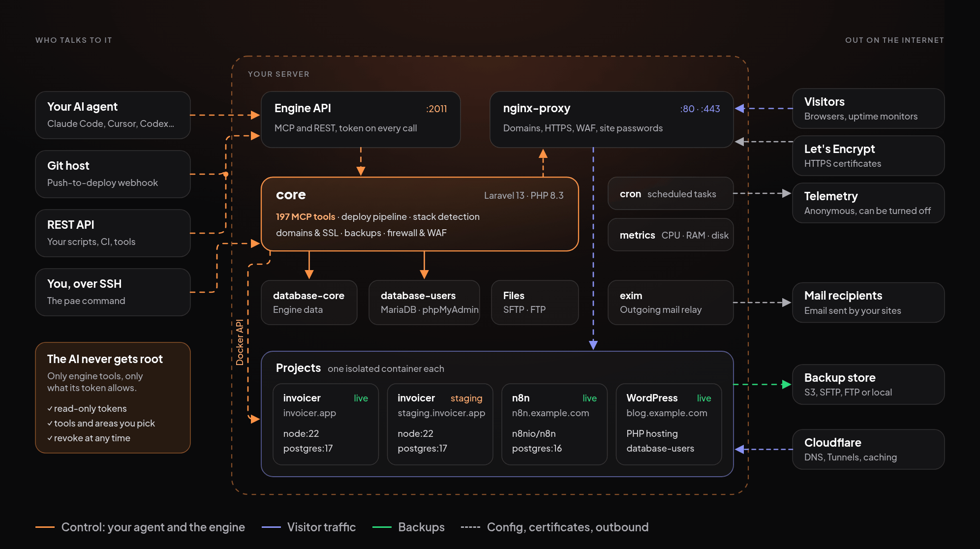Select the Let's Encrypt card
Screen dimensions: 980x549
(x=868, y=156)
